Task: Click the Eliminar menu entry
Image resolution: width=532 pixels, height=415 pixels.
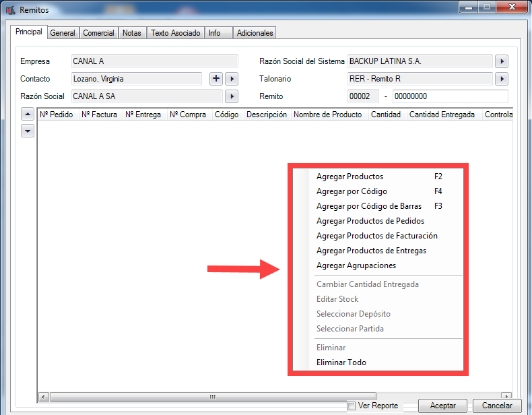Action: point(378,348)
